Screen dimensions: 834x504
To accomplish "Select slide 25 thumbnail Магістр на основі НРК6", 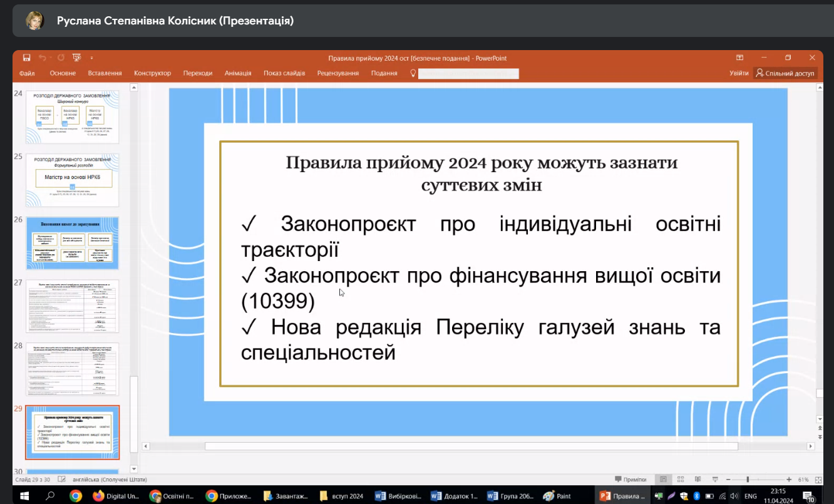I will pos(72,180).
